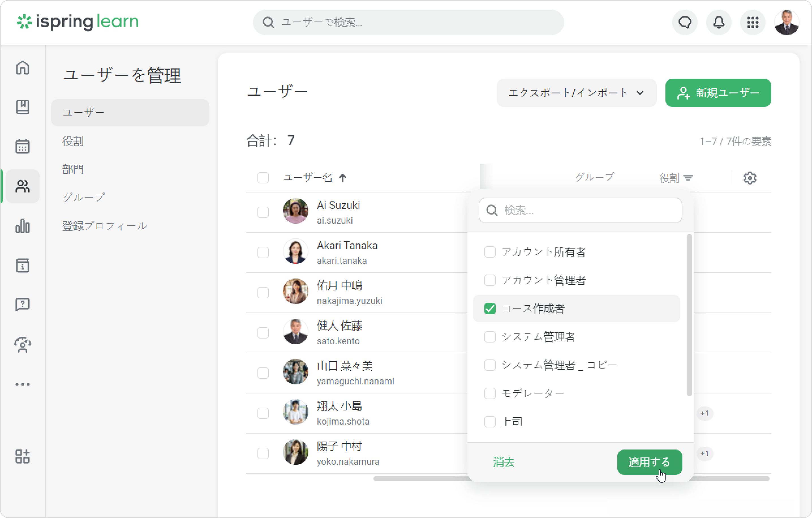The image size is (812, 518).
Task: Click the 健人 佐藤 avatar thumbnail
Action: pos(295,332)
